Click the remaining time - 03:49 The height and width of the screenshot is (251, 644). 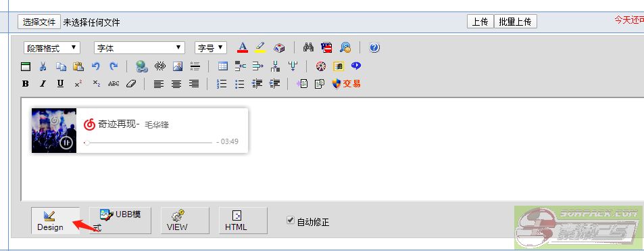228,142
